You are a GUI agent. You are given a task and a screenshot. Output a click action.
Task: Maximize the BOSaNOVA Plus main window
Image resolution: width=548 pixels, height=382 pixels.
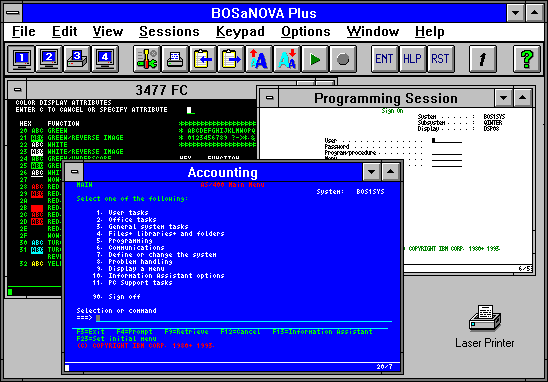click(534, 13)
